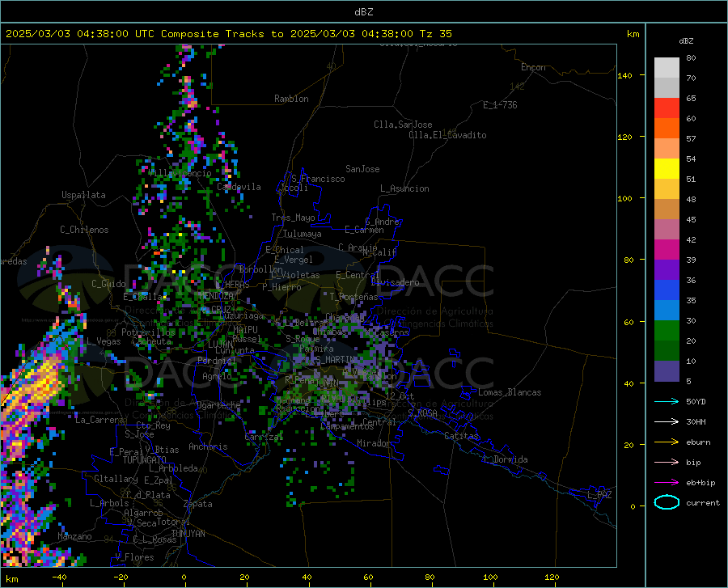Click the 50YD cyan arrow legend icon

click(667, 401)
